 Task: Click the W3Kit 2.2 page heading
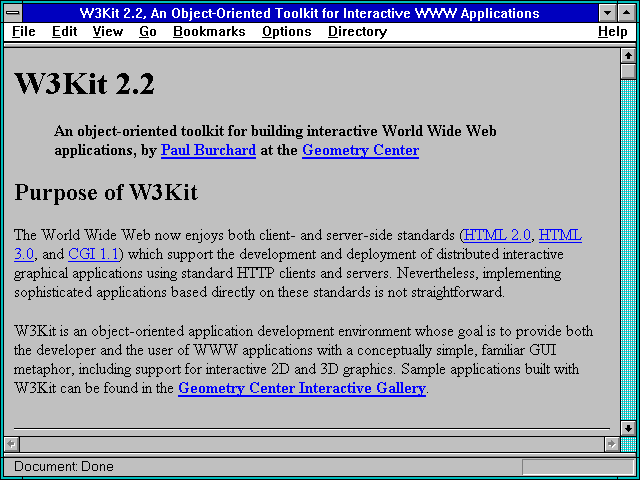(84, 84)
